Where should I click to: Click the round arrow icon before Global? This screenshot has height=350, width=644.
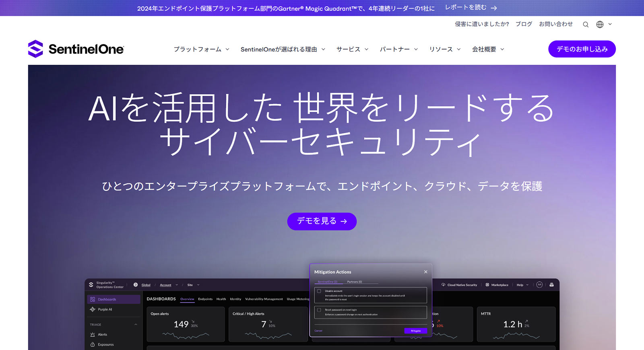[x=136, y=285]
